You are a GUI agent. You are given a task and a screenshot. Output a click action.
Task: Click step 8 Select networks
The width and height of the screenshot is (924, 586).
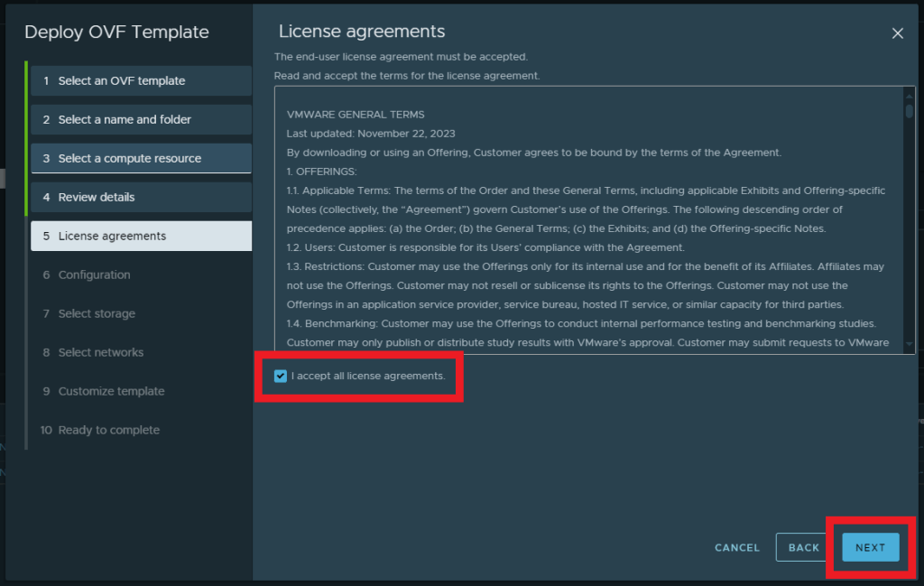pyautogui.click(x=101, y=352)
